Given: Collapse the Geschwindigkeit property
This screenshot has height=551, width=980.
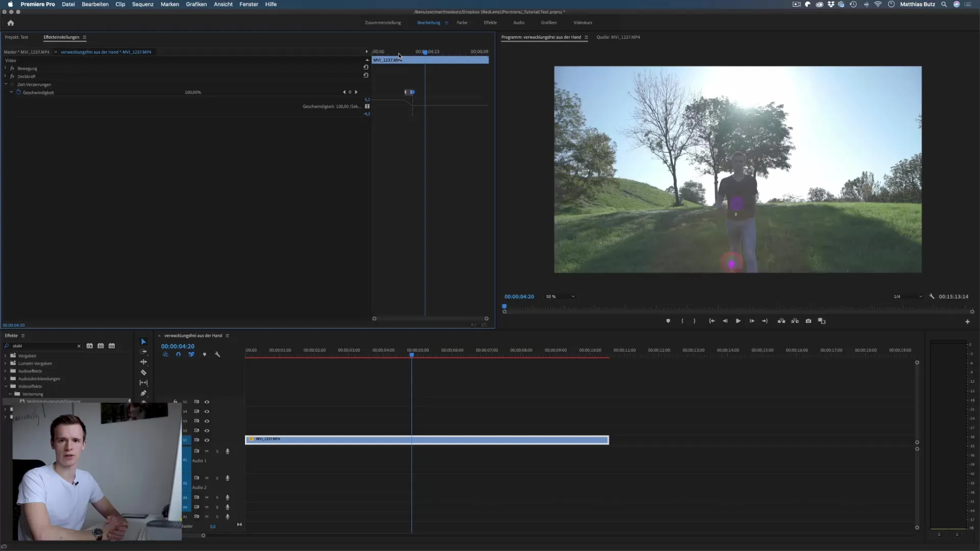Looking at the screenshot, I should click(11, 92).
